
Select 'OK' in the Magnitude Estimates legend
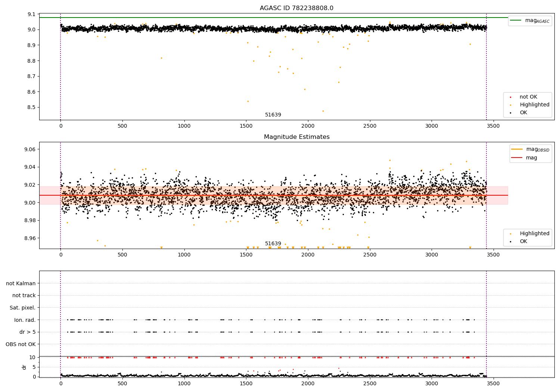pyautogui.click(x=523, y=242)
